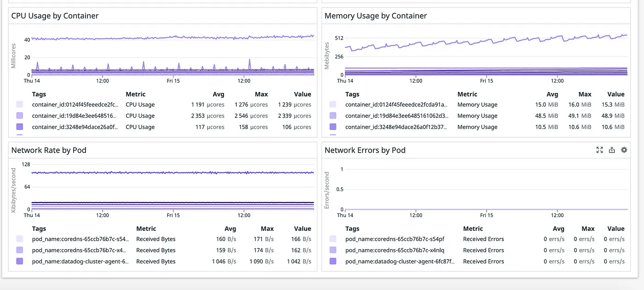Click color swatch for container_id:19d84e3ee memory series

click(333, 115)
